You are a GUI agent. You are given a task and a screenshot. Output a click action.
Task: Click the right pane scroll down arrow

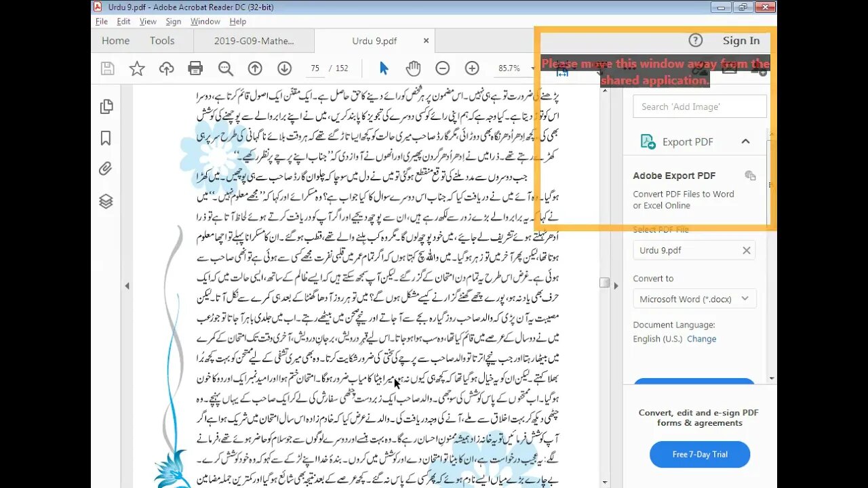[772, 378]
